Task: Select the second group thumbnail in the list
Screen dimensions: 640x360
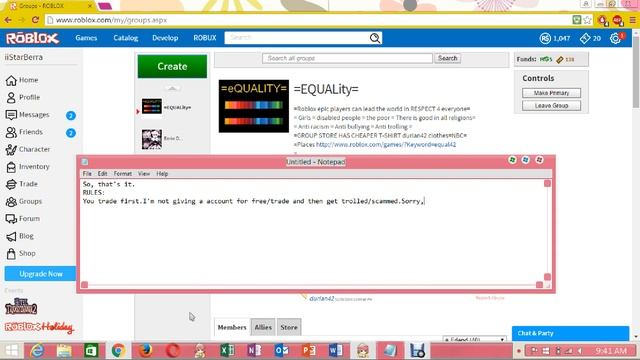Action: click(x=152, y=139)
